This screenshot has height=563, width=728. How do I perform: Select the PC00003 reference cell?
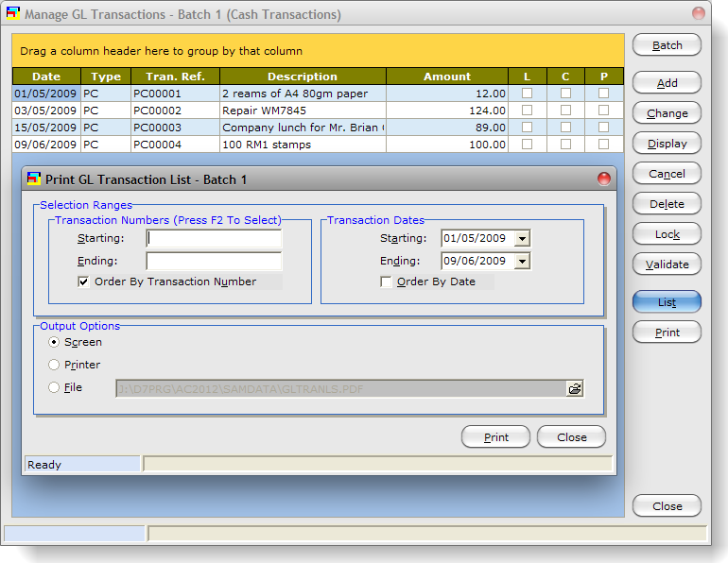(175, 128)
